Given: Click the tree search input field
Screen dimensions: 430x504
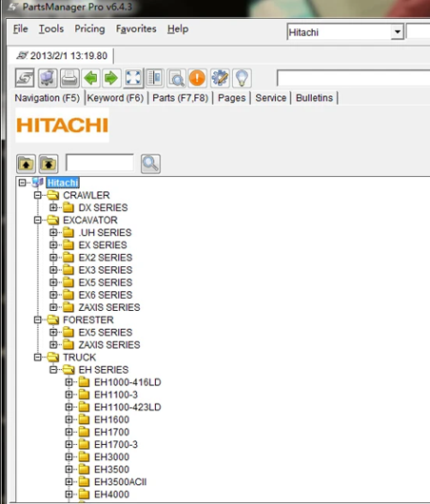Looking at the screenshot, I should point(100,163).
